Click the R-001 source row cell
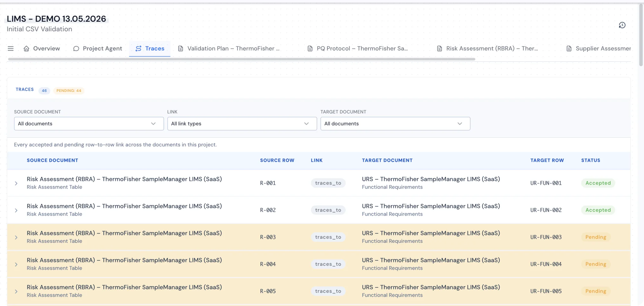 [268, 183]
